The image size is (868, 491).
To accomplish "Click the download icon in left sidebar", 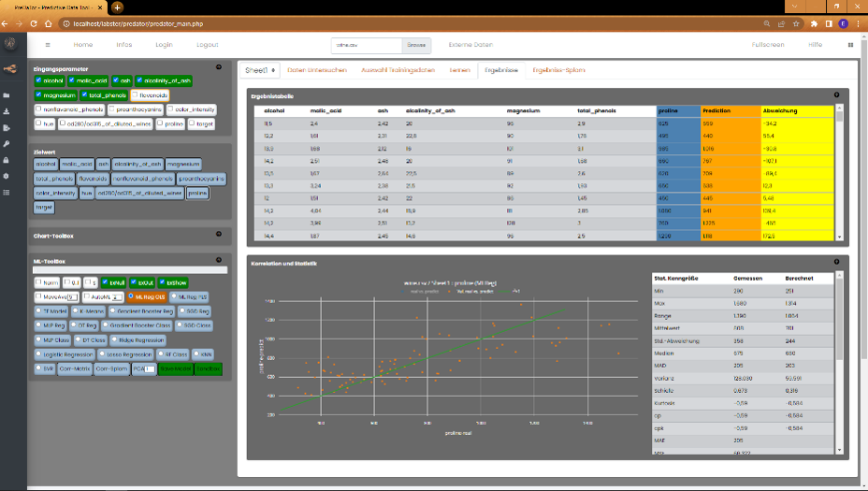I will (7, 111).
